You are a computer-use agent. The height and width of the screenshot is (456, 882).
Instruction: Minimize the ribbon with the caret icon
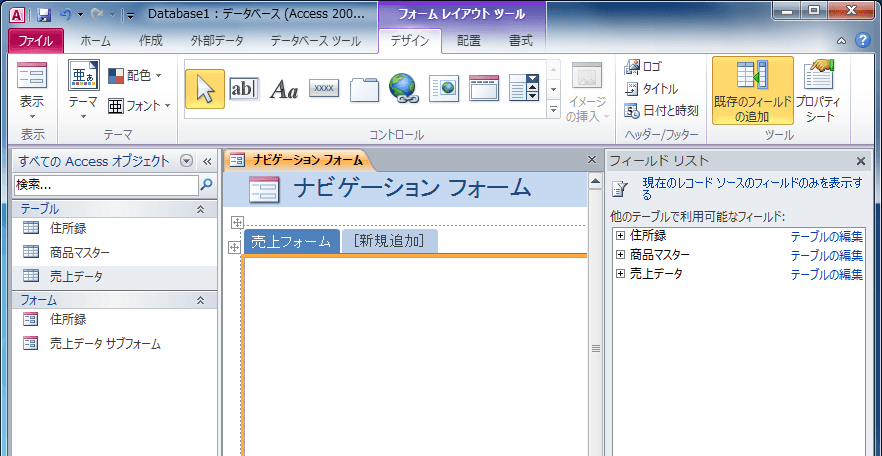click(x=842, y=40)
